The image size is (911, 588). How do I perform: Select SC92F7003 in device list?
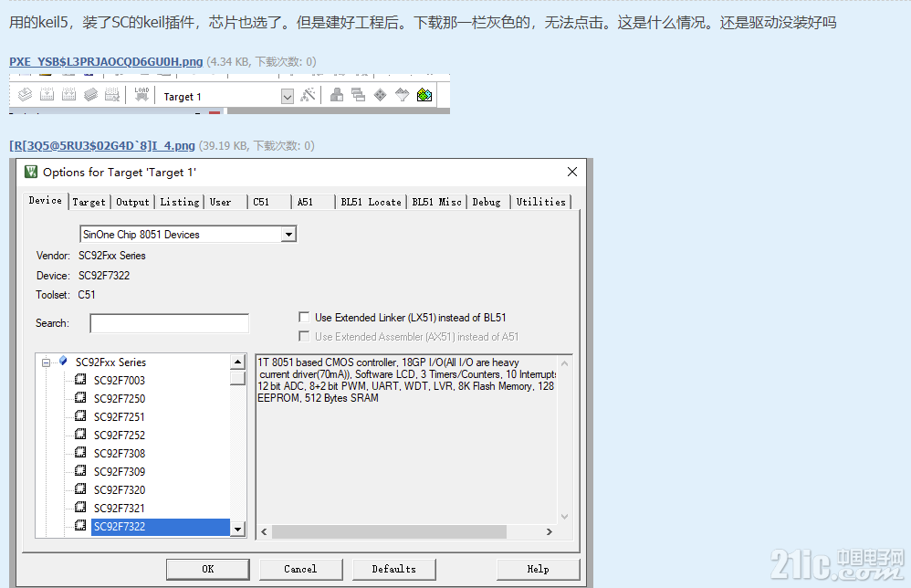tap(120, 380)
